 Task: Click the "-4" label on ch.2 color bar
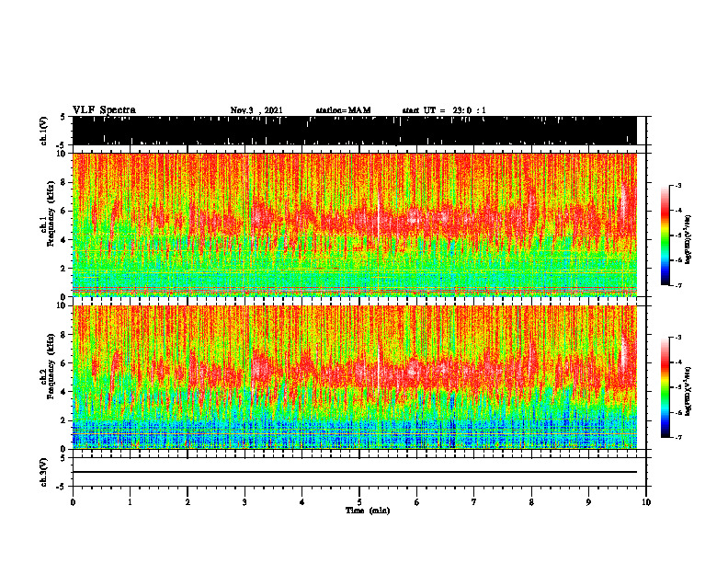tap(678, 362)
